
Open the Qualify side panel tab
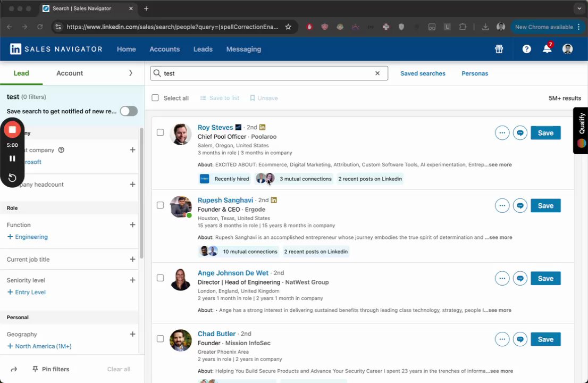coord(581,130)
